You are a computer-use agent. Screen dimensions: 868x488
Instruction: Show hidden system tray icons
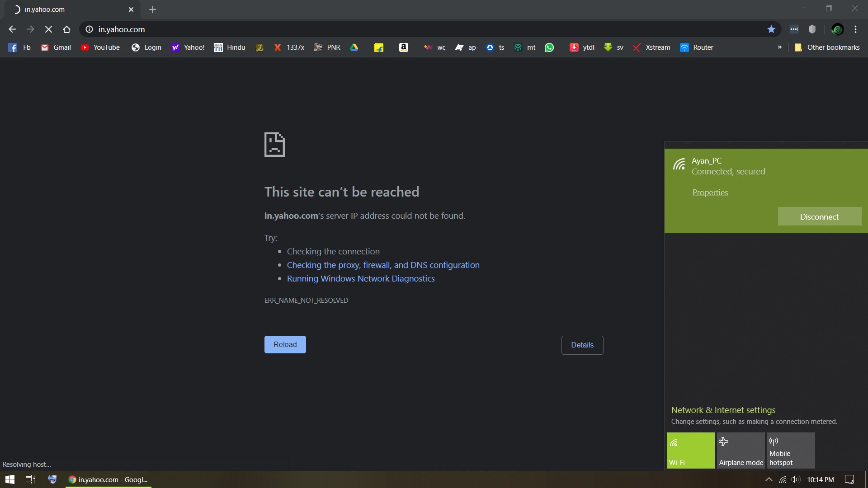(x=769, y=479)
